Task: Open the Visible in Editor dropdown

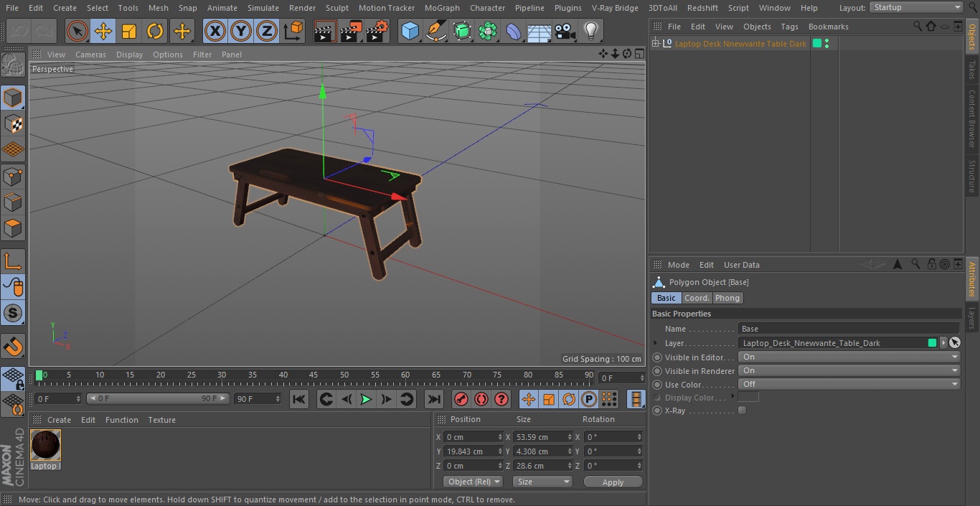Action: (x=850, y=357)
